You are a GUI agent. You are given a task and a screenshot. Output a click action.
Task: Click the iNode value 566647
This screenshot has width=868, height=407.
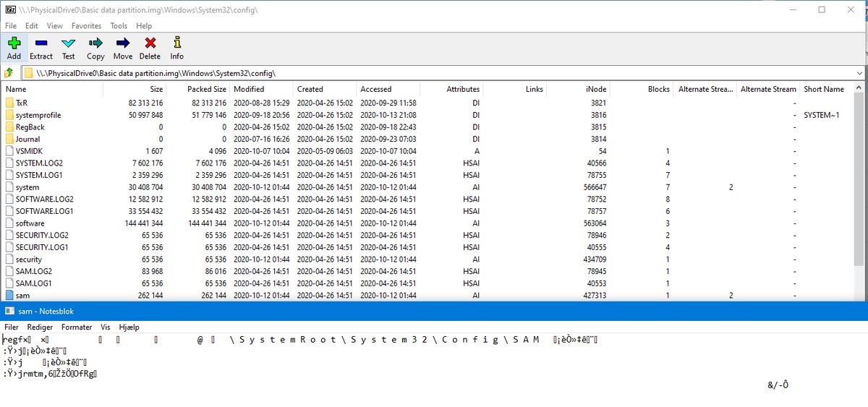(x=595, y=187)
